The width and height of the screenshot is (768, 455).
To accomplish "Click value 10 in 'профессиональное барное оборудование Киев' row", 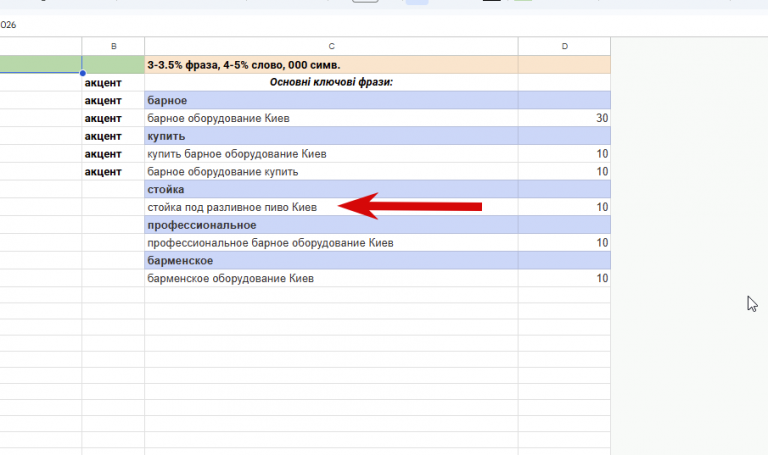I will [564, 242].
